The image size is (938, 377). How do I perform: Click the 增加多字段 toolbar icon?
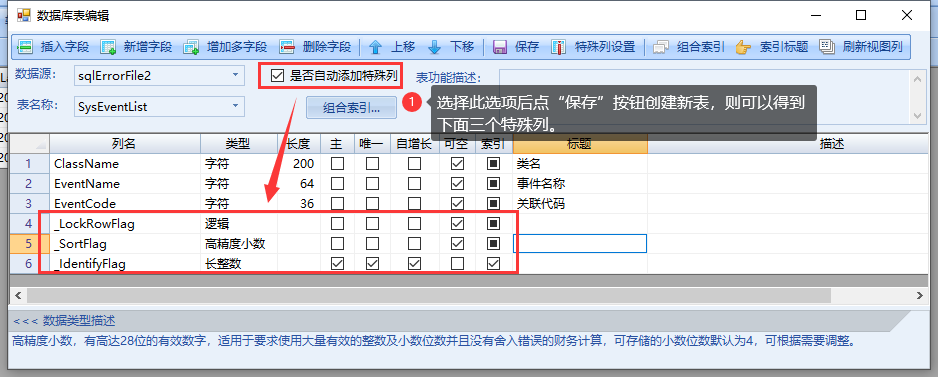[191, 47]
